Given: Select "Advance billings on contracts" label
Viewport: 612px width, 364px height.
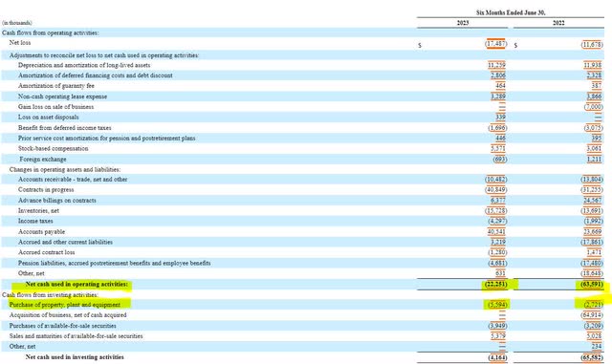Looking at the screenshot, I should point(57,201).
